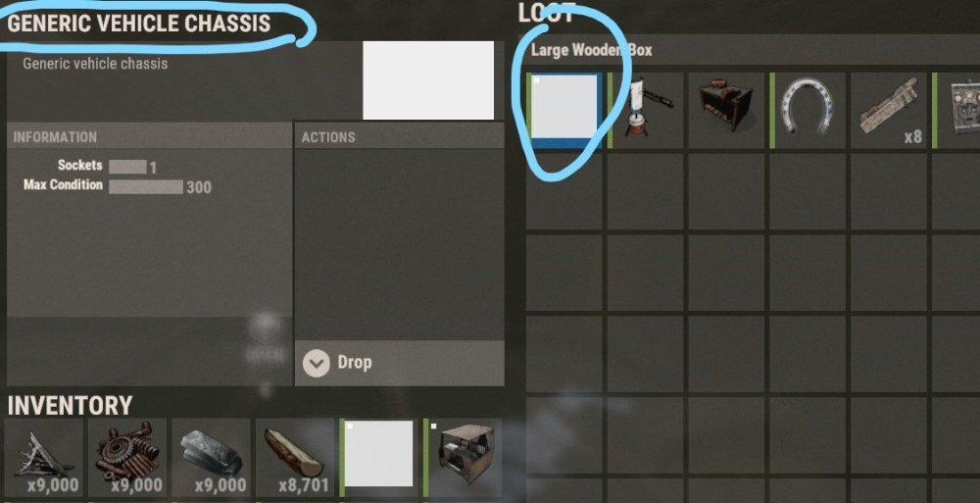
Task: Select the blank white chassis item in the box
Action: click(564, 110)
